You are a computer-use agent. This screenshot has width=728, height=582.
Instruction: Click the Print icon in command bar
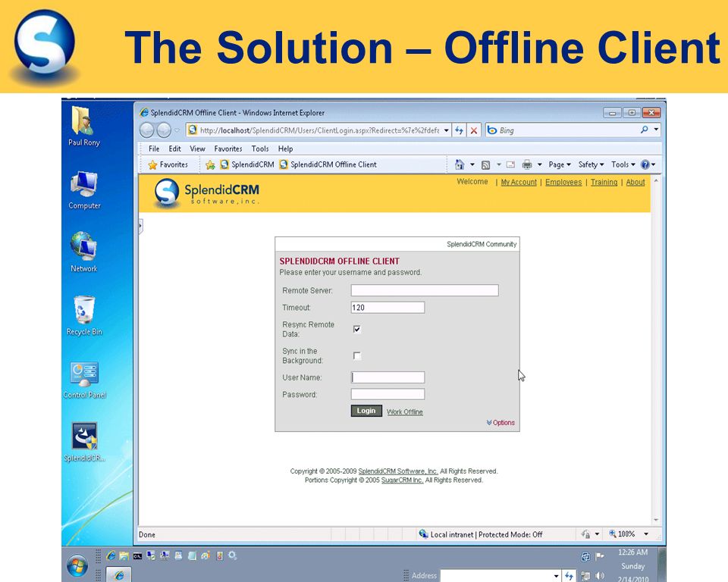[x=527, y=164]
